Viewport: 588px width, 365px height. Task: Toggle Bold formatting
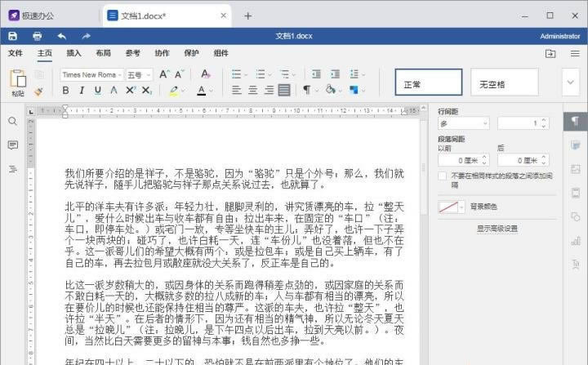tap(66, 90)
